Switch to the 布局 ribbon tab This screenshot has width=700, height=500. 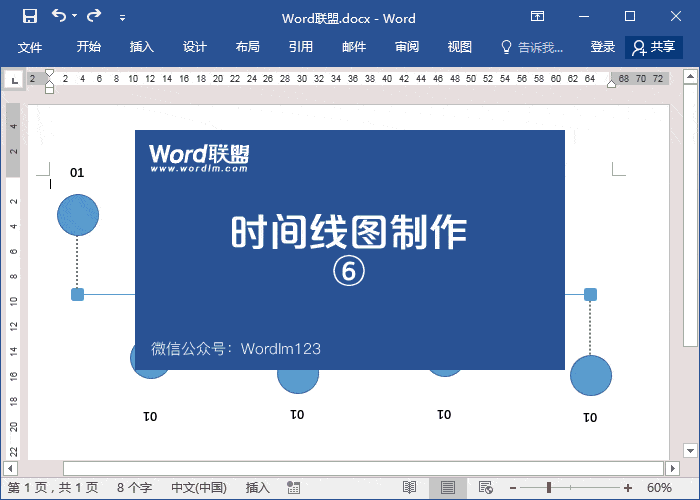247,47
